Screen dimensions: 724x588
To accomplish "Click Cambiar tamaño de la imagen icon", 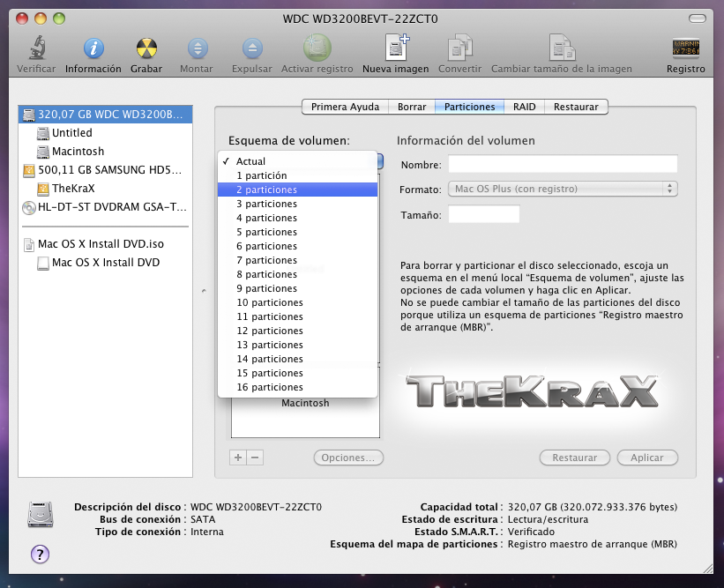I will coord(562,48).
